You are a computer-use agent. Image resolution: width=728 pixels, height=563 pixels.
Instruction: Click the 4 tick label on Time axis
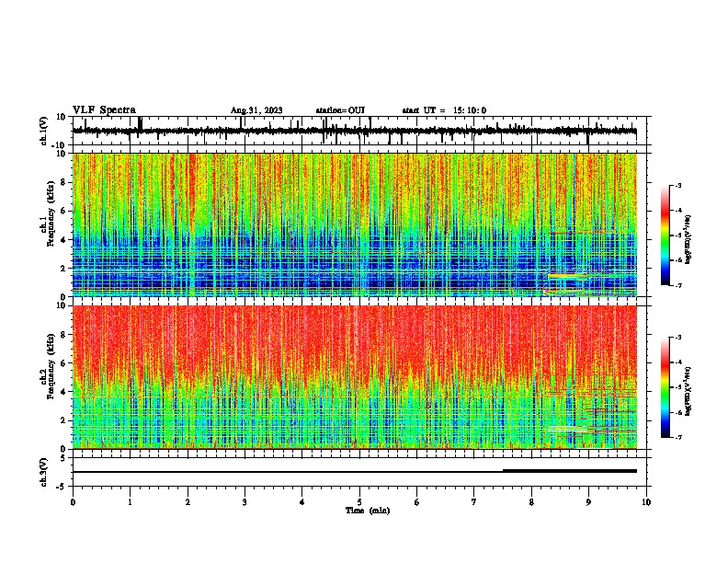(302, 502)
